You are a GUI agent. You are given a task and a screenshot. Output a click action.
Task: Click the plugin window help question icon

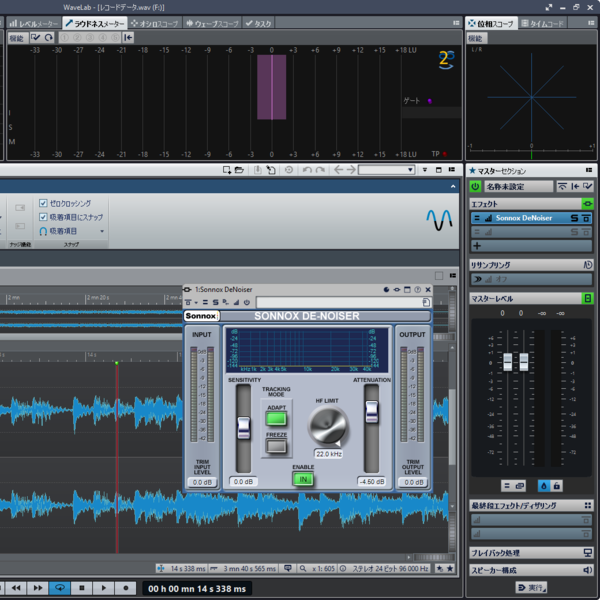[x=418, y=290]
